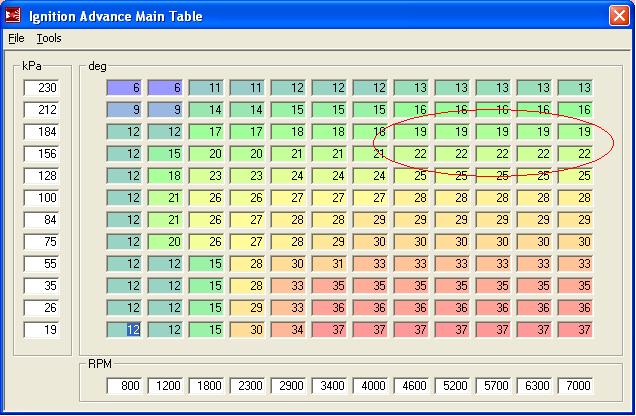Select the highlighted 12 cell at 19 kPa, 800 RPM
The height and width of the screenshot is (416, 636).
[124, 330]
